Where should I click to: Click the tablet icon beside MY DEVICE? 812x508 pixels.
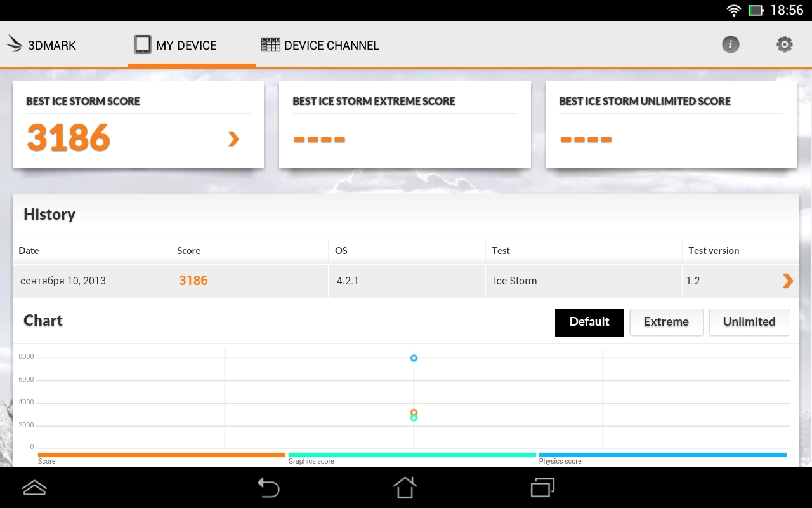143,44
